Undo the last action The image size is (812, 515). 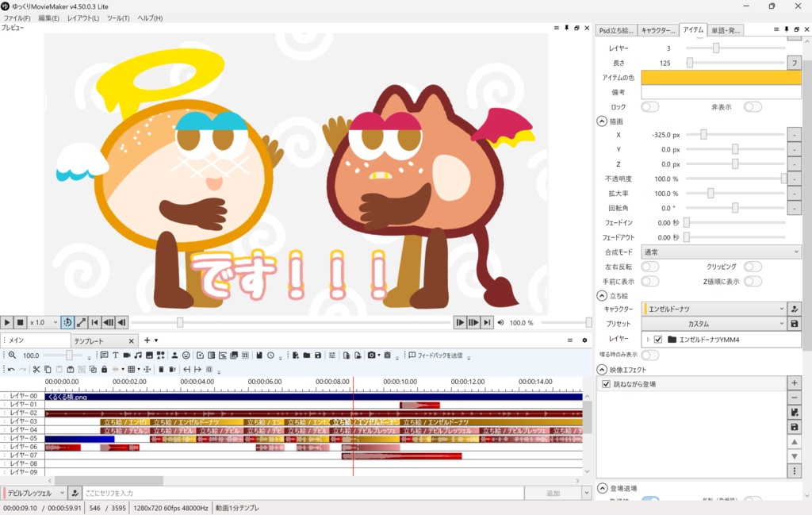tap(11, 370)
